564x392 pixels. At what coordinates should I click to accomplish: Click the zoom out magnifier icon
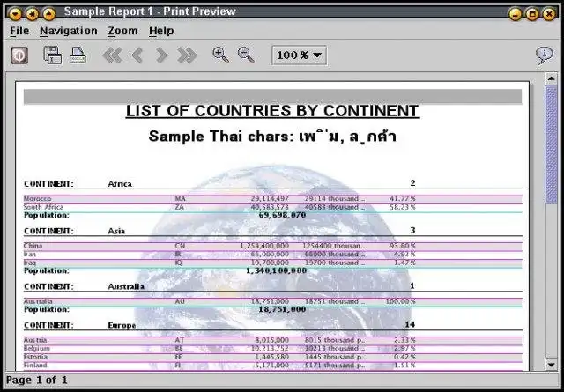click(246, 55)
